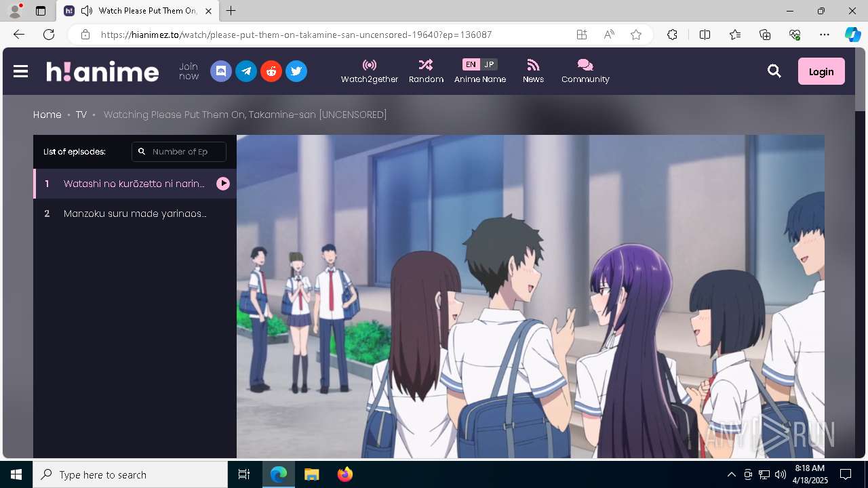Go to a Random anime
The width and height of the screenshot is (868, 488).
(426, 71)
